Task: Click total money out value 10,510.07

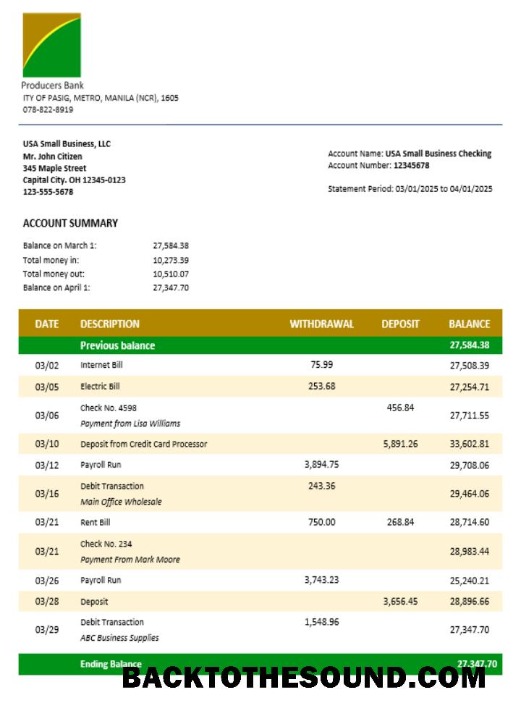Action: click(x=171, y=274)
